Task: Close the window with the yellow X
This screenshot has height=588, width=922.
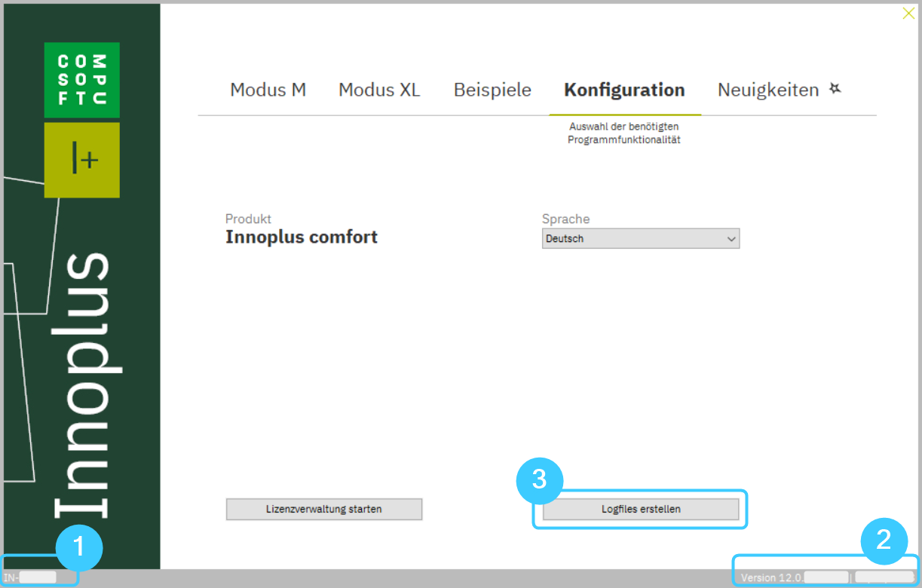Action: click(x=908, y=14)
